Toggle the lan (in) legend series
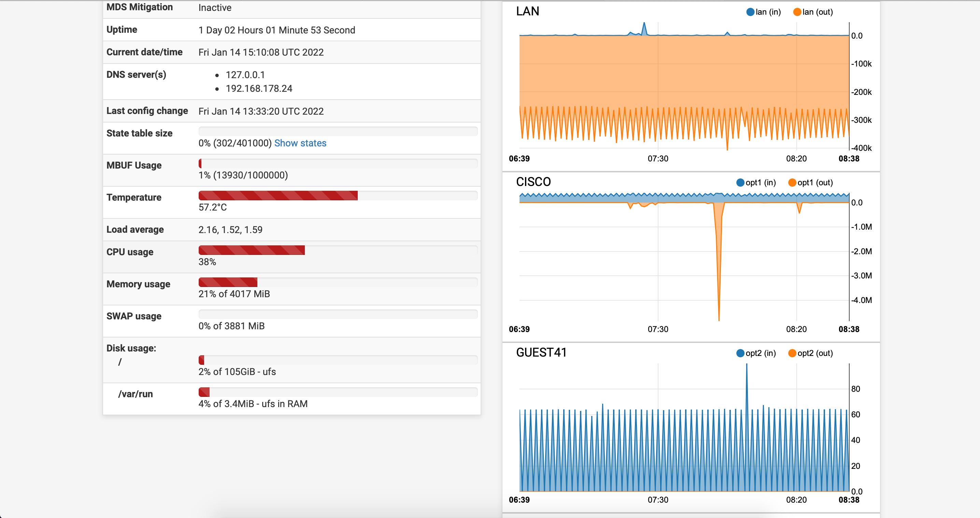 [x=764, y=12]
